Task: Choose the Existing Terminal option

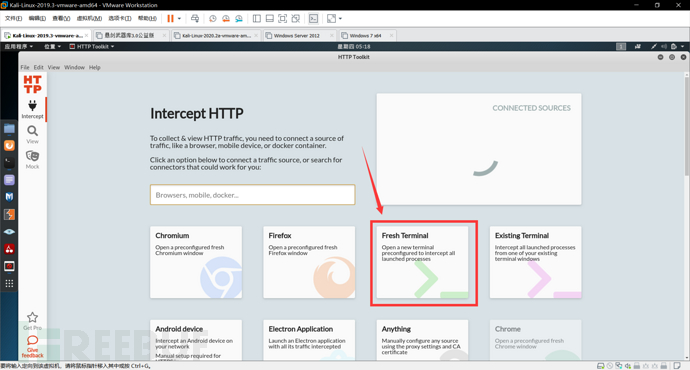Action: 536,262
